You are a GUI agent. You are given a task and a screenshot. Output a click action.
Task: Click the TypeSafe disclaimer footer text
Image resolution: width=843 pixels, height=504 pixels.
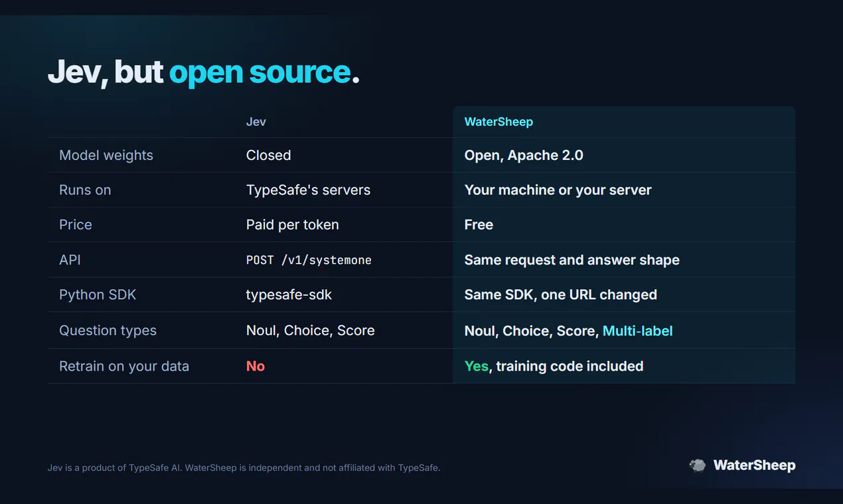(244, 468)
